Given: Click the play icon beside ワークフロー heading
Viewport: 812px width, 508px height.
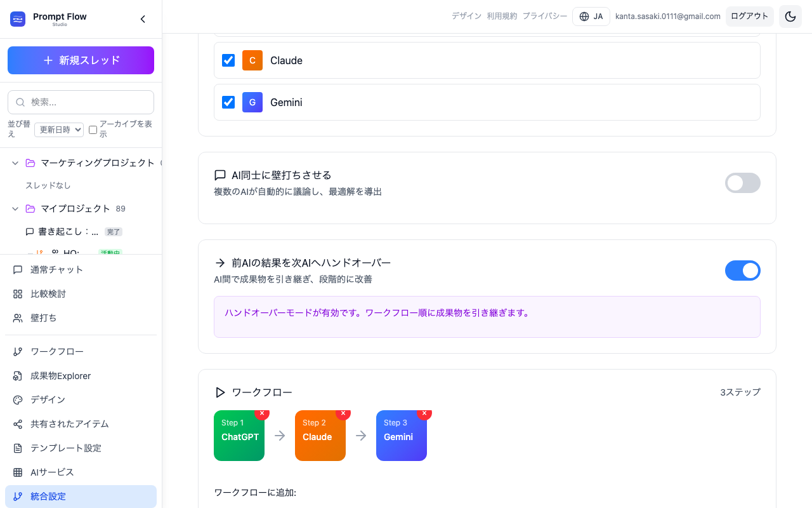Looking at the screenshot, I should (x=220, y=392).
